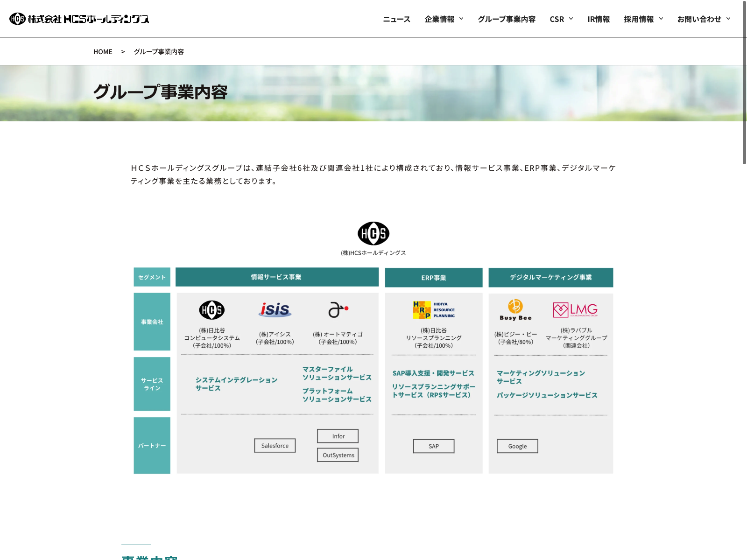Click the OutSystems partner box

tap(338, 455)
